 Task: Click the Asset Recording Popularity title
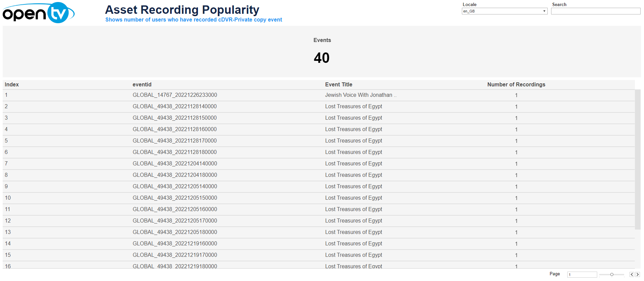click(182, 10)
